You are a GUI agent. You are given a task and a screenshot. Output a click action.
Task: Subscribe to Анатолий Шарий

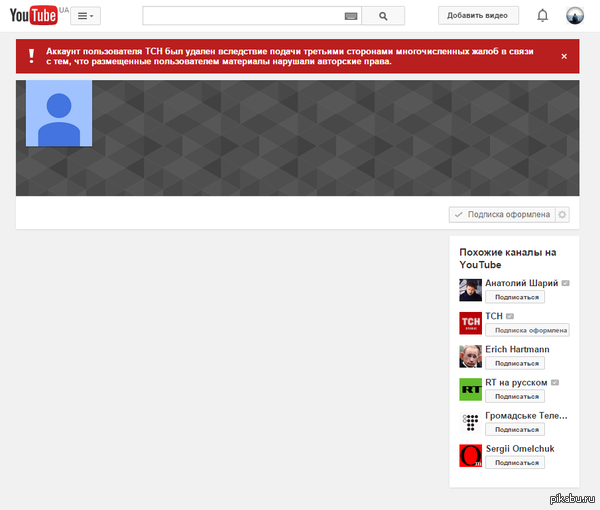(x=515, y=297)
